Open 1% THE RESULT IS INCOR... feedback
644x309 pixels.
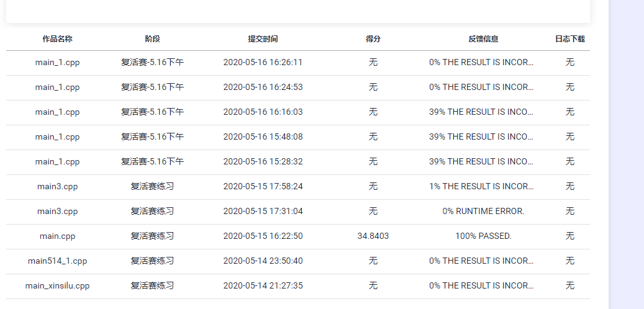point(481,186)
